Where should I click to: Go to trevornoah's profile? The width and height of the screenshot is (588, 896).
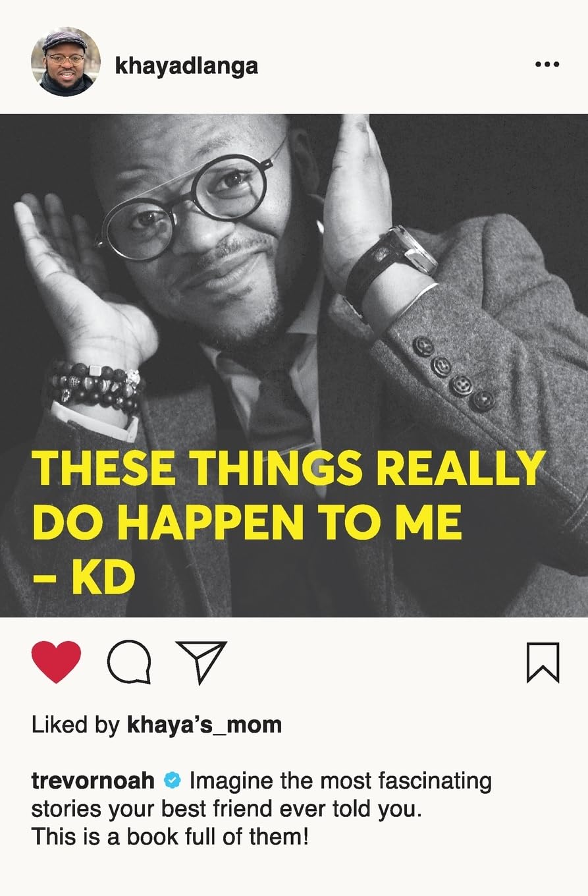(93, 781)
